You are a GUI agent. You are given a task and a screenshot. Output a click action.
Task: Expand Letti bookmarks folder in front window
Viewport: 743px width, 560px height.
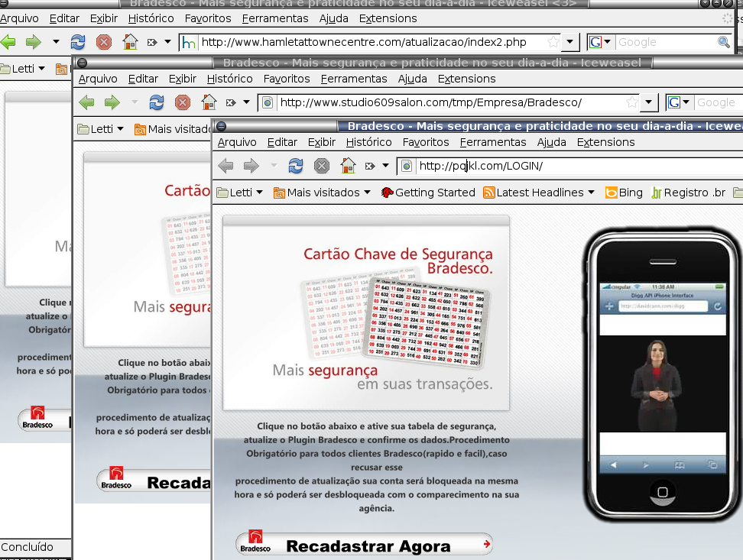[240, 193]
